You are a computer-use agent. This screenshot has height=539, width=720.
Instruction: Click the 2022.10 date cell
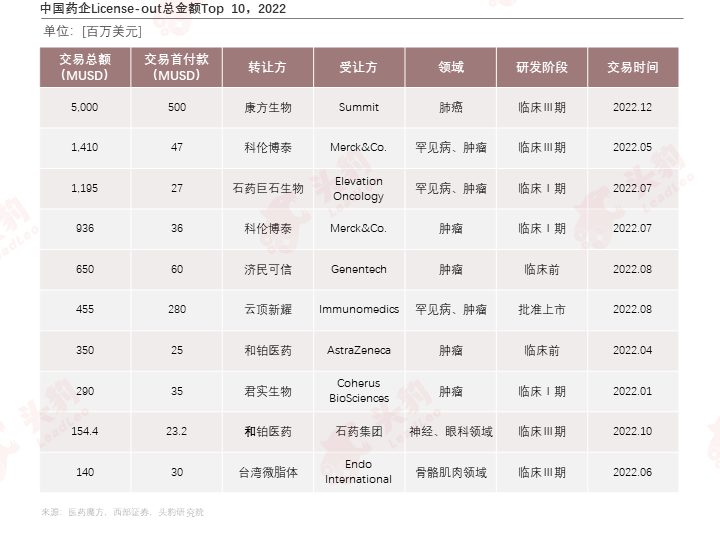click(633, 431)
